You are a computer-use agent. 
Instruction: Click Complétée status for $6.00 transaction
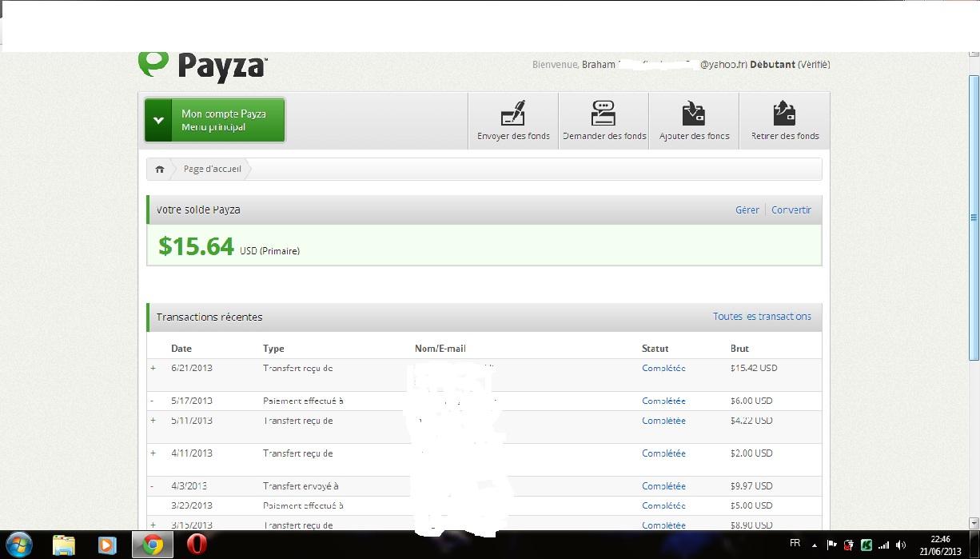coord(663,401)
